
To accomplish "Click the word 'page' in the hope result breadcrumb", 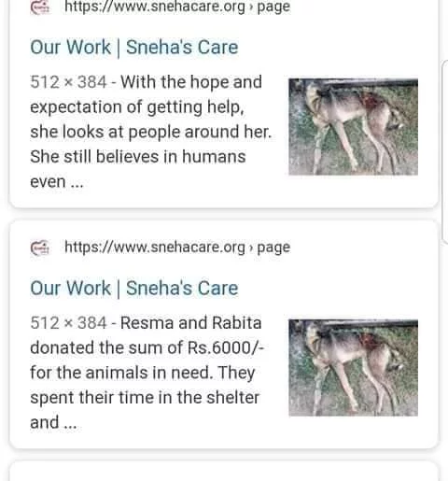I will [x=273, y=7].
